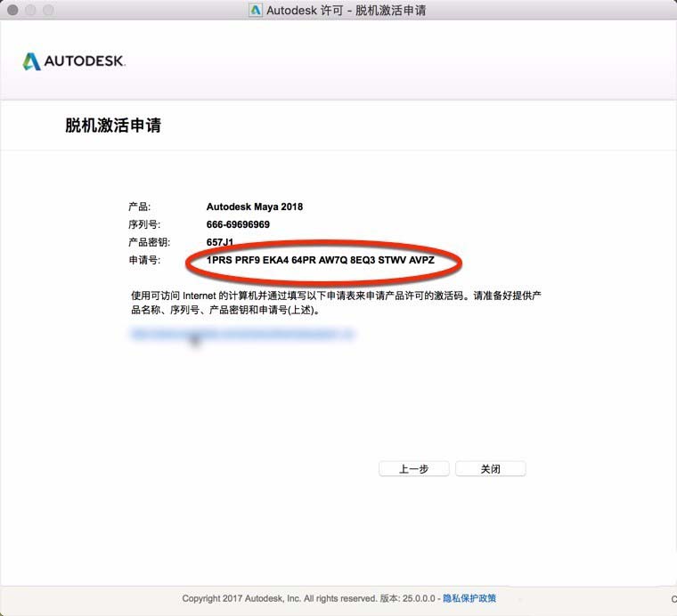This screenshot has height=616, width=677.
Task: Select product name Autodesk Maya 2018
Action: coord(254,207)
